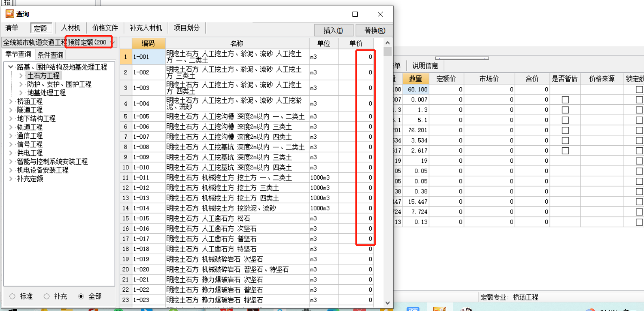Click the 价格来源 column header in background table

602,79
